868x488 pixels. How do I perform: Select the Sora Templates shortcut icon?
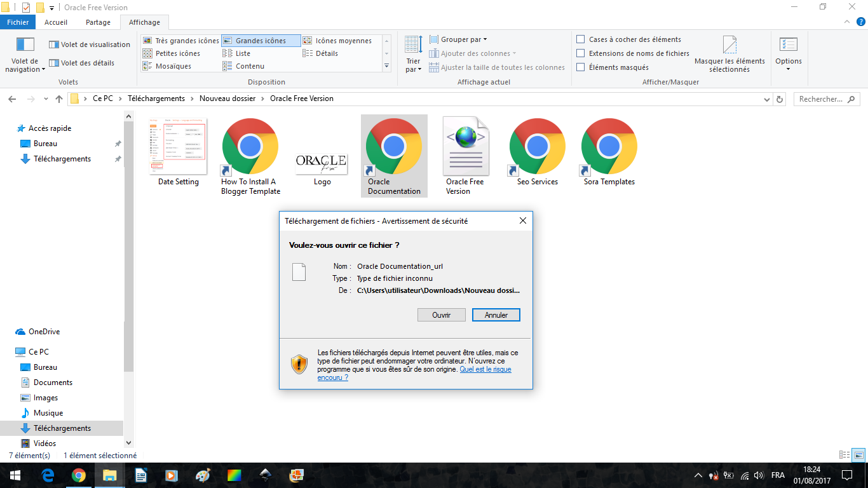tap(609, 147)
